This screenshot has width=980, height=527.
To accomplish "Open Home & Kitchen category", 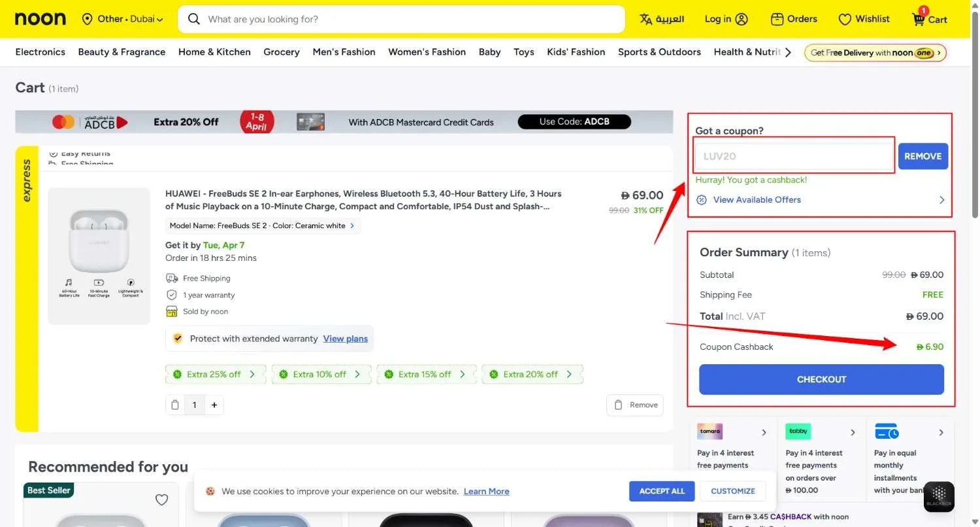I will click(214, 52).
